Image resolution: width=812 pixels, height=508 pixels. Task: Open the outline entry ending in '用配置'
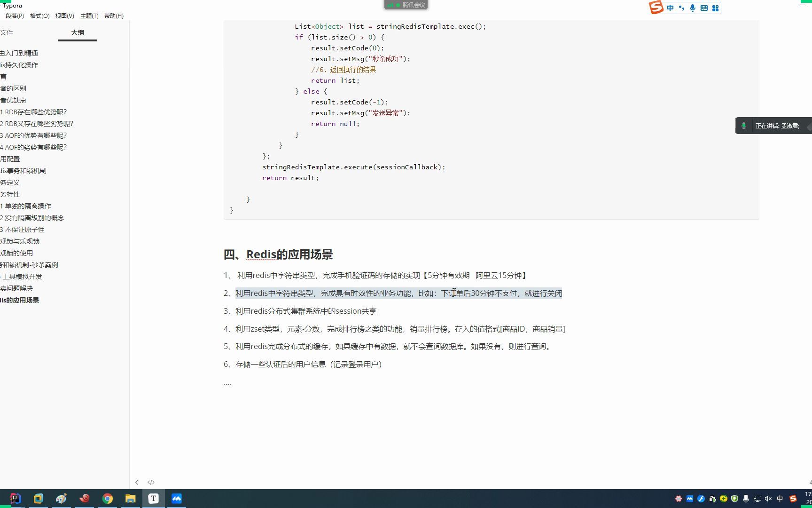point(10,159)
